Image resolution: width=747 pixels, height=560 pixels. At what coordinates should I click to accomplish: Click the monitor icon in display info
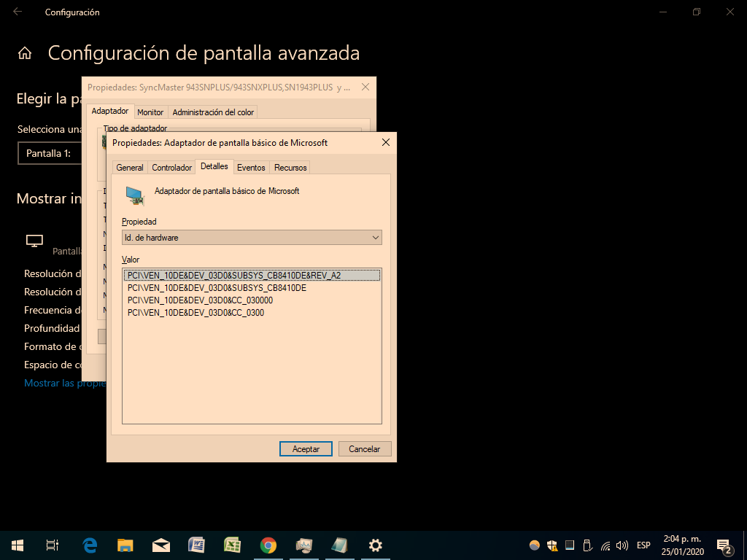point(34,241)
